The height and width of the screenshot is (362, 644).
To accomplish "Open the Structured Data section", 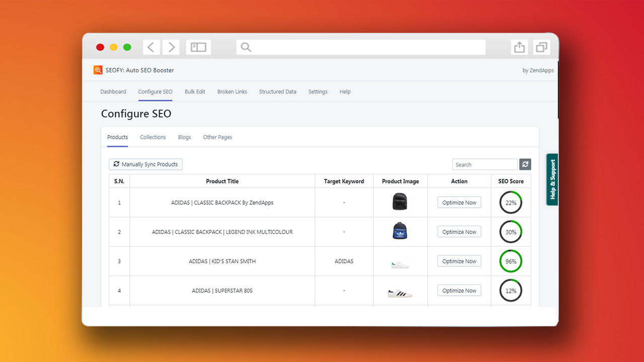I will (x=277, y=92).
